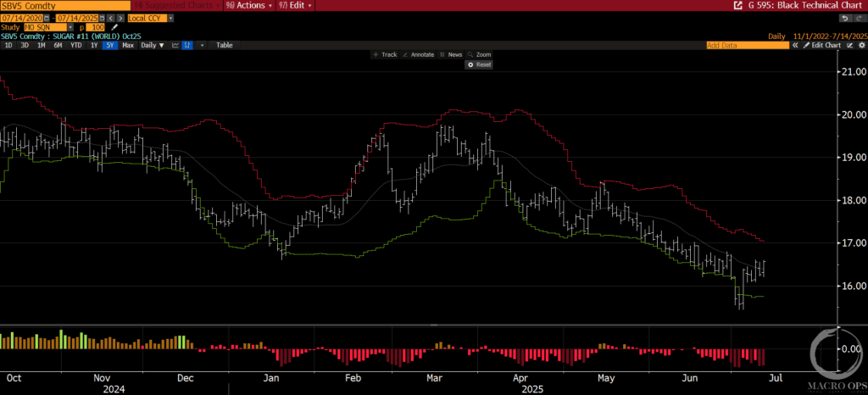
Task: Click the G 595: Black Technical Chart title
Action: coord(805,5)
